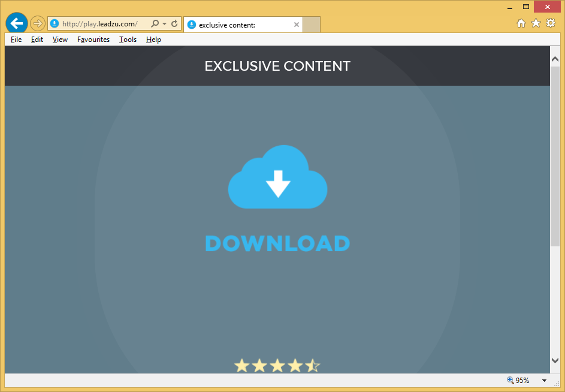
Task: Click the browser Back arrow button
Action: (x=17, y=23)
